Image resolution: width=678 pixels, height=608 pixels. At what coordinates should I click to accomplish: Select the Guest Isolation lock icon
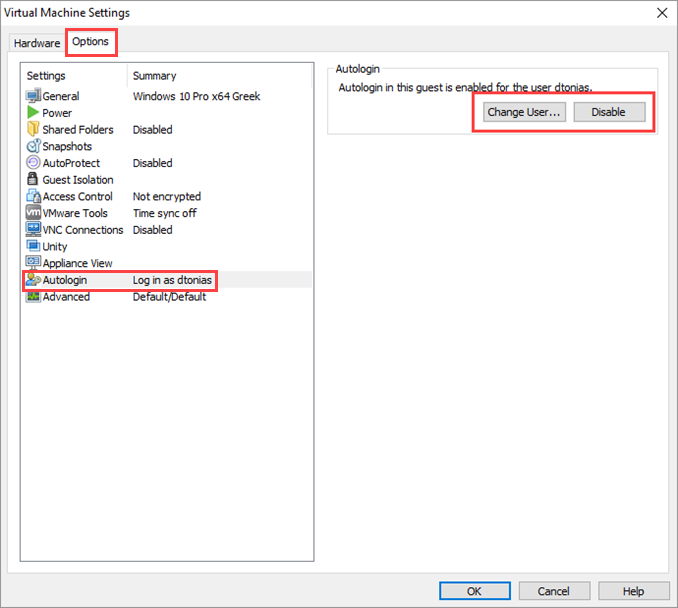point(33,180)
